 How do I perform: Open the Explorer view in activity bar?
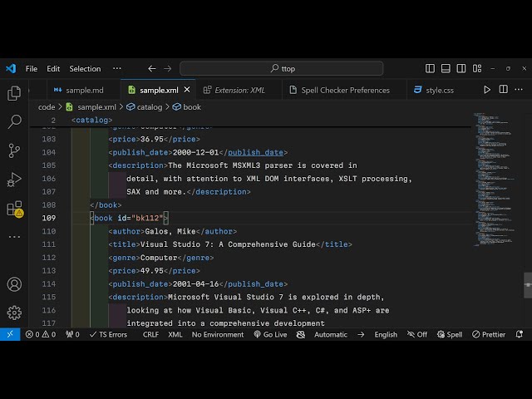pyautogui.click(x=14, y=93)
